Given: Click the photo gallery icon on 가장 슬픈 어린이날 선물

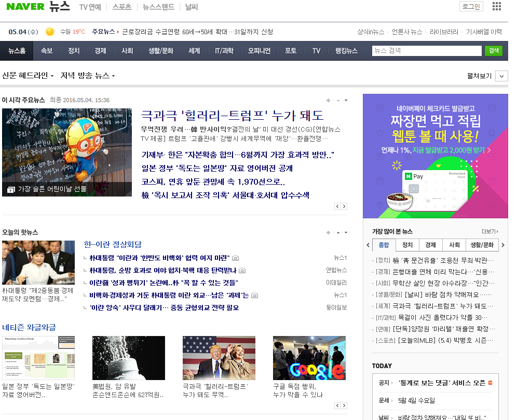Looking at the screenshot, I should pyautogui.click(x=11, y=190).
